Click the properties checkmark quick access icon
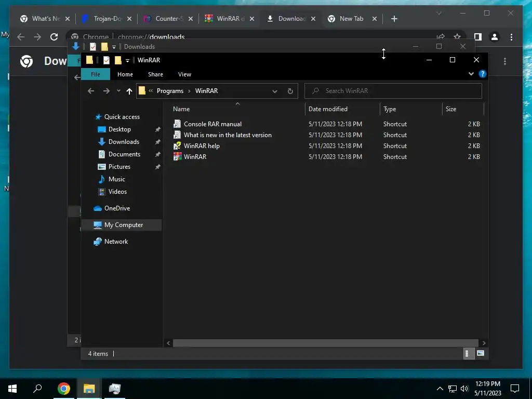This screenshot has width=532, height=399. click(x=106, y=60)
